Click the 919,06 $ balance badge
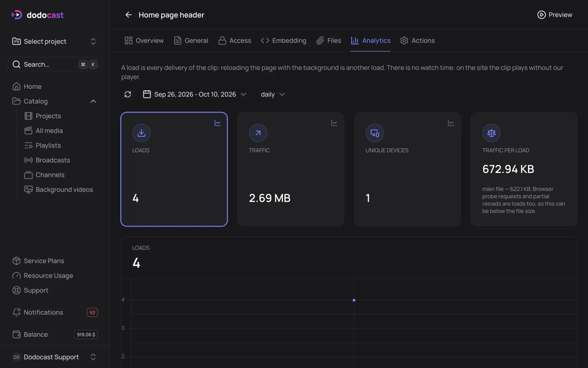 point(86,335)
